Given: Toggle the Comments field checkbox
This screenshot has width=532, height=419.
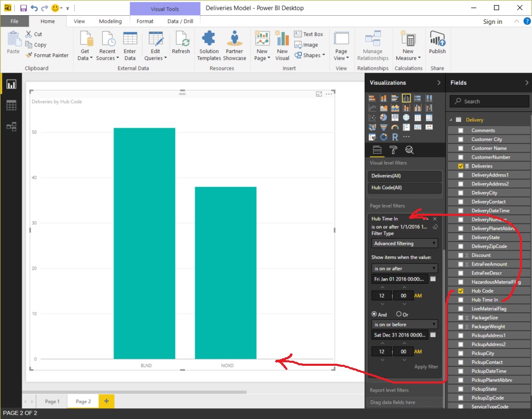Looking at the screenshot, I should click(461, 130).
